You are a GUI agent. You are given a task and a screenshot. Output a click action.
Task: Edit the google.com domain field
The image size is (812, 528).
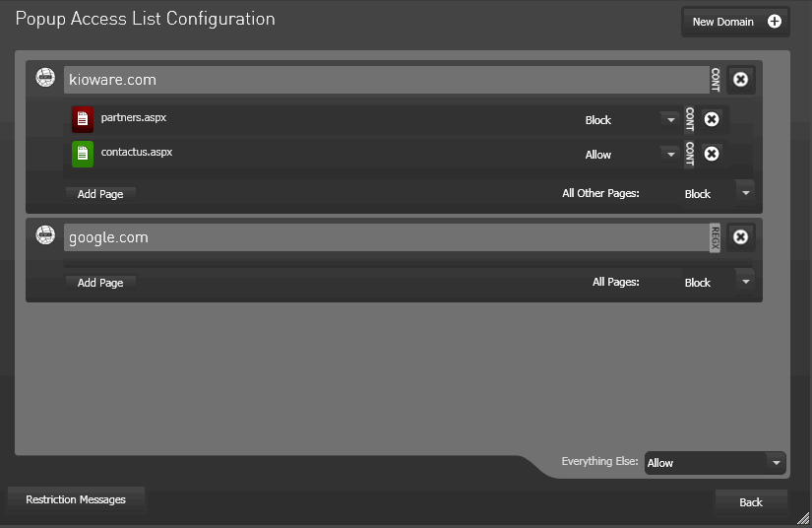pos(387,237)
